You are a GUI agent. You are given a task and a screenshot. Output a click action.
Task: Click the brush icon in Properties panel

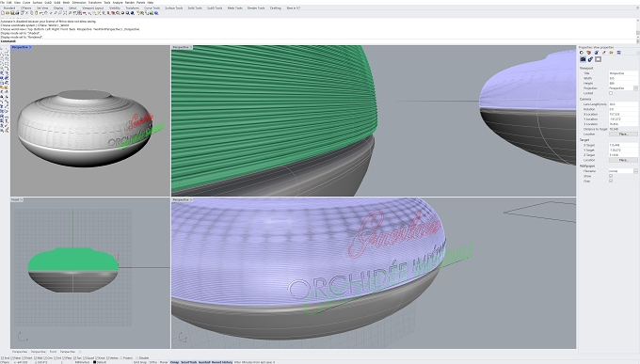[x=603, y=53]
